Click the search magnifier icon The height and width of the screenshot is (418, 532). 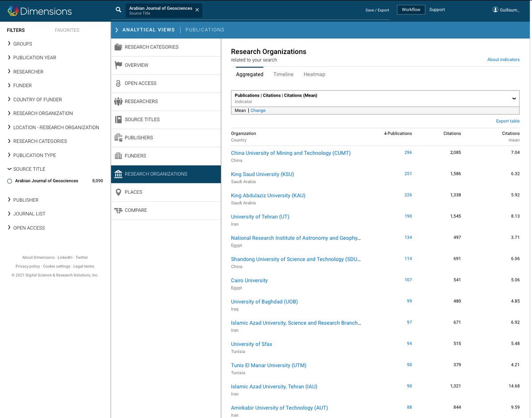tap(118, 10)
